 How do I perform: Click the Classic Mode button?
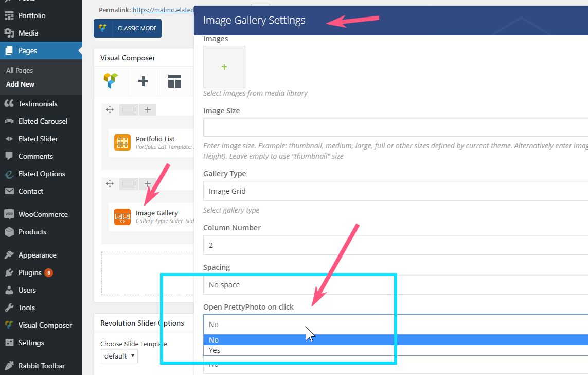point(128,28)
